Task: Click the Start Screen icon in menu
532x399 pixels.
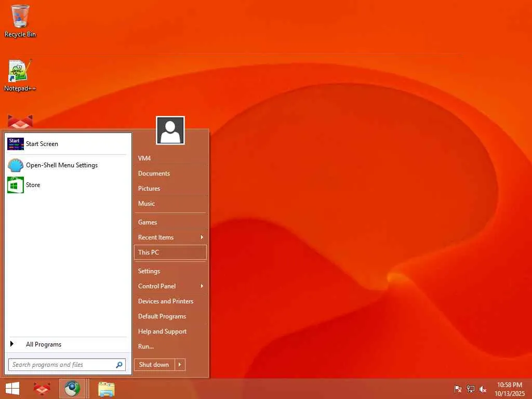Action: tap(16, 144)
